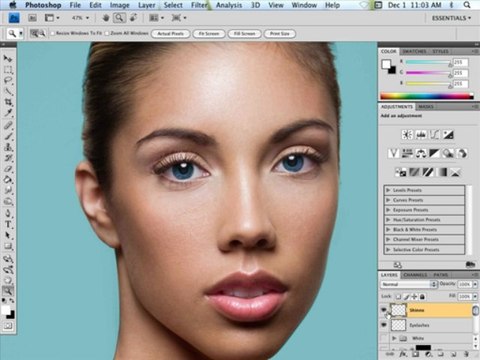Select the Lasso tool
The image size is (480, 360).
click(8, 81)
